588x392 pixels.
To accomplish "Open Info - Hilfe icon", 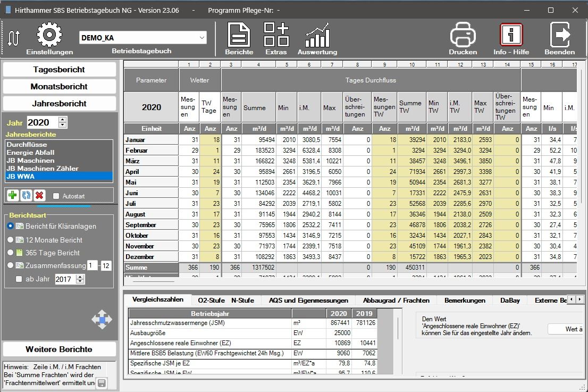I will [511, 35].
